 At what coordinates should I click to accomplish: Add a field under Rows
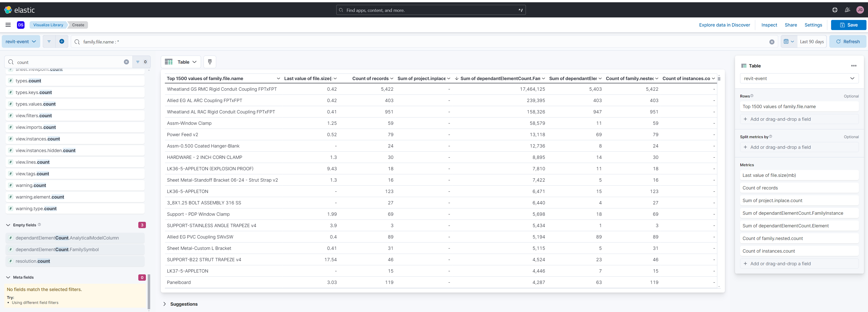799,119
